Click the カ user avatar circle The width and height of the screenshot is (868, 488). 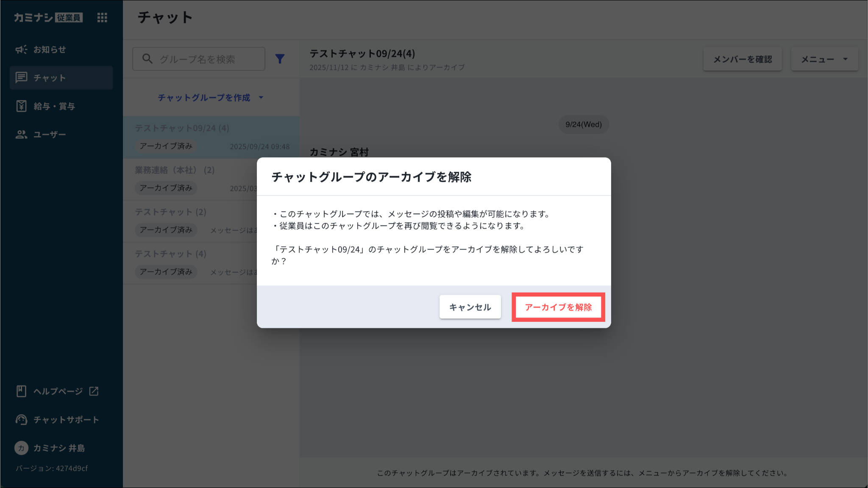point(21,448)
